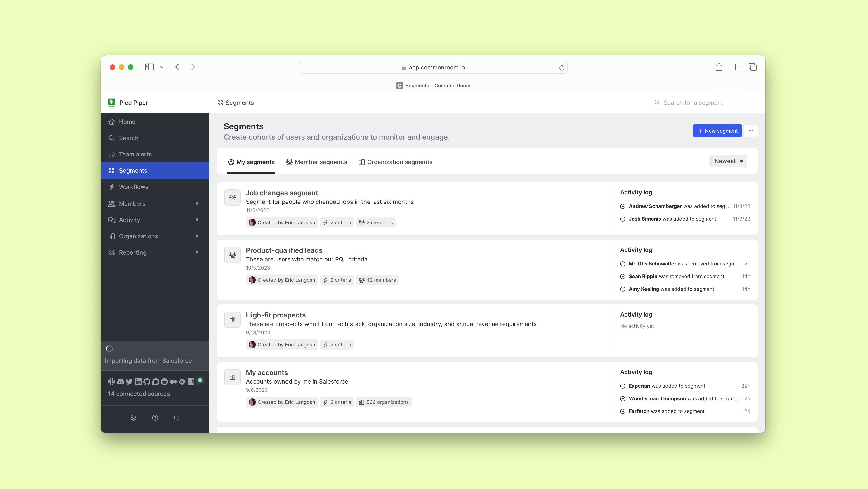Reload page with refresh icon
The width and height of the screenshot is (868, 489).
point(562,67)
